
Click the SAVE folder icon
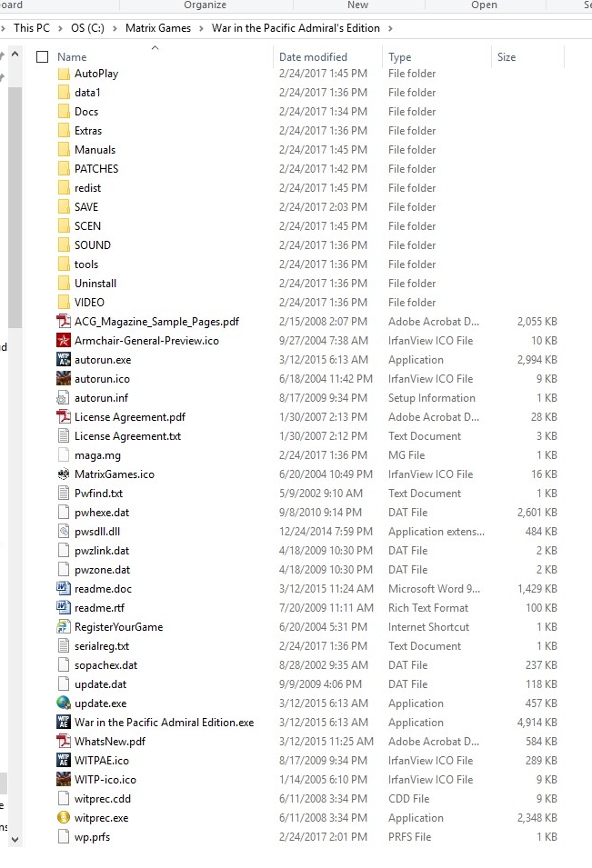(64, 207)
